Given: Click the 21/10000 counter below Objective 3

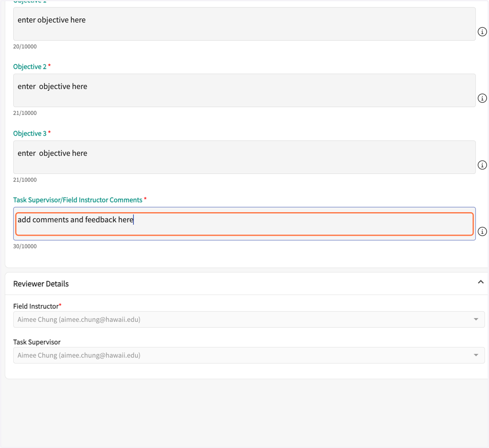Looking at the screenshot, I should click(25, 180).
